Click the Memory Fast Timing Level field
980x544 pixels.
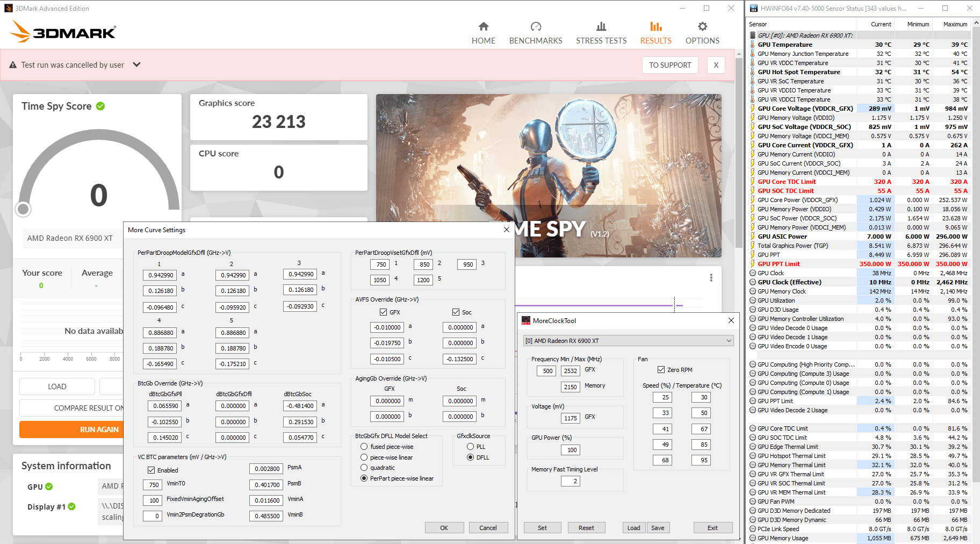(x=570, y=481)
